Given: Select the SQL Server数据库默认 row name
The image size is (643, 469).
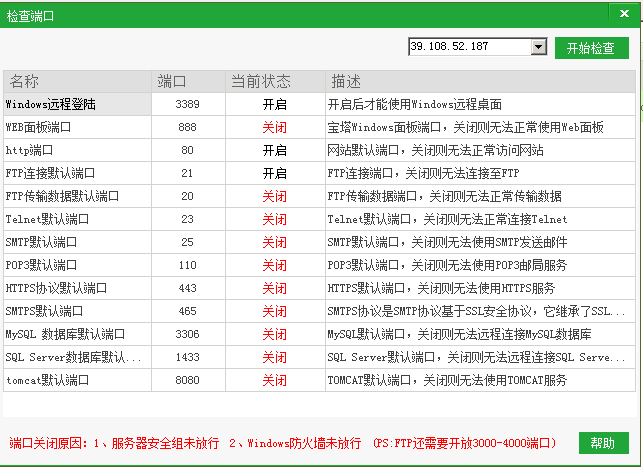Looking at the screenshot, I should (x=73, y=357).
